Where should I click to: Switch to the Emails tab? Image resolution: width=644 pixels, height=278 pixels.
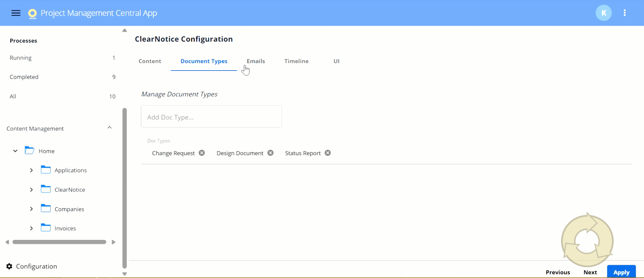click(256, 61)
